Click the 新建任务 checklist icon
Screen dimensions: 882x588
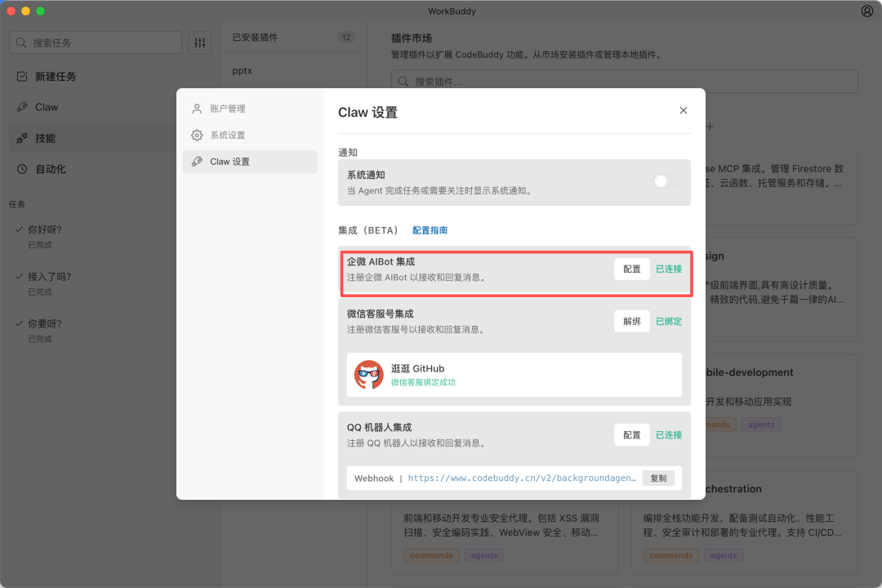pos(24,76)
